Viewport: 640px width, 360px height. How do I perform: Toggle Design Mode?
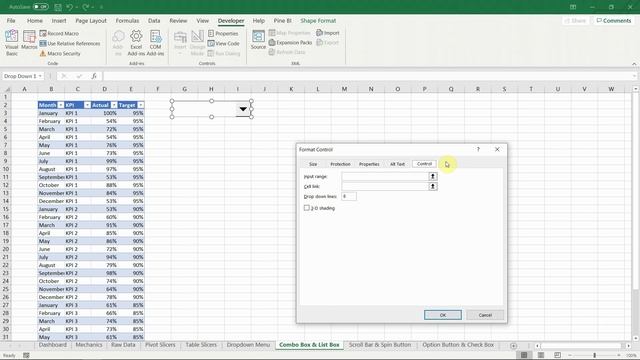tap(198, 42)
